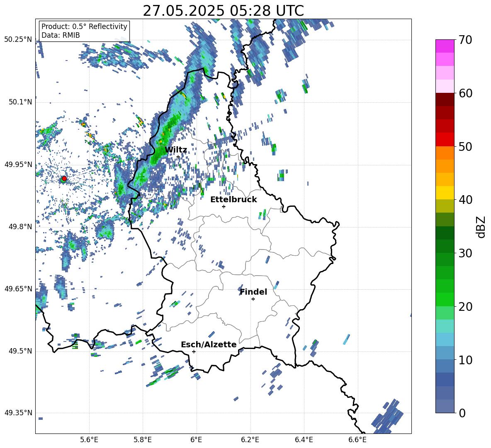This screenshot has width=491, height=448.
Task: Click the colorbar tick label 50
Action: [x=465, y=147]
